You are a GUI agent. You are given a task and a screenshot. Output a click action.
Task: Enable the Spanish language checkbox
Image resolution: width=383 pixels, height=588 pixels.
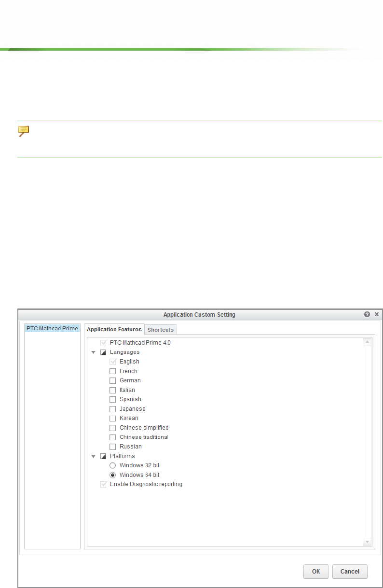pos(113,399)
